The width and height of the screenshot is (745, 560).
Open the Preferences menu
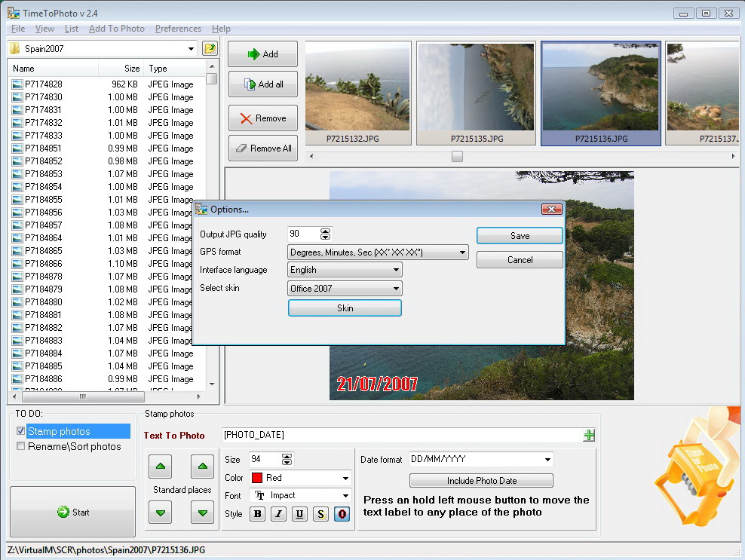pos(178,29)
